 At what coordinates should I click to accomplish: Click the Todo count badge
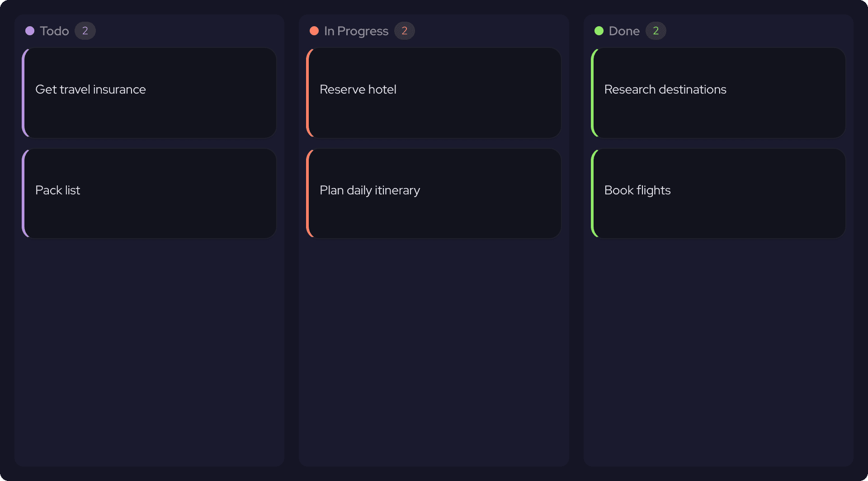click(x=85, y=31)
